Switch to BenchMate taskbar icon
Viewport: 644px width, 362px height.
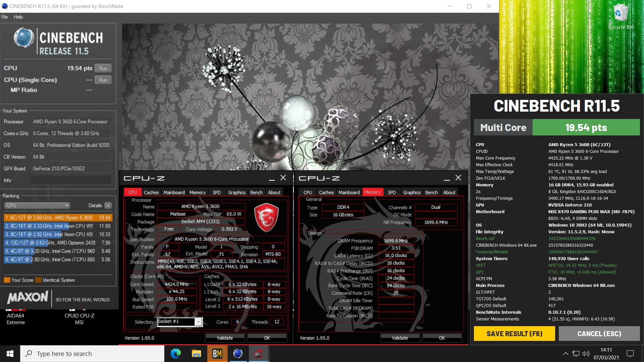217,354
